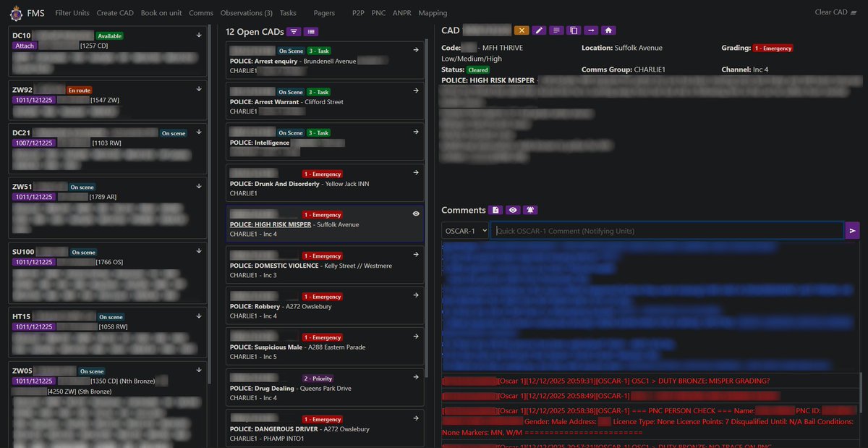
Task: Select the Robbery - A272 Owslebury CAD entry
Action: tap(325, 305)
